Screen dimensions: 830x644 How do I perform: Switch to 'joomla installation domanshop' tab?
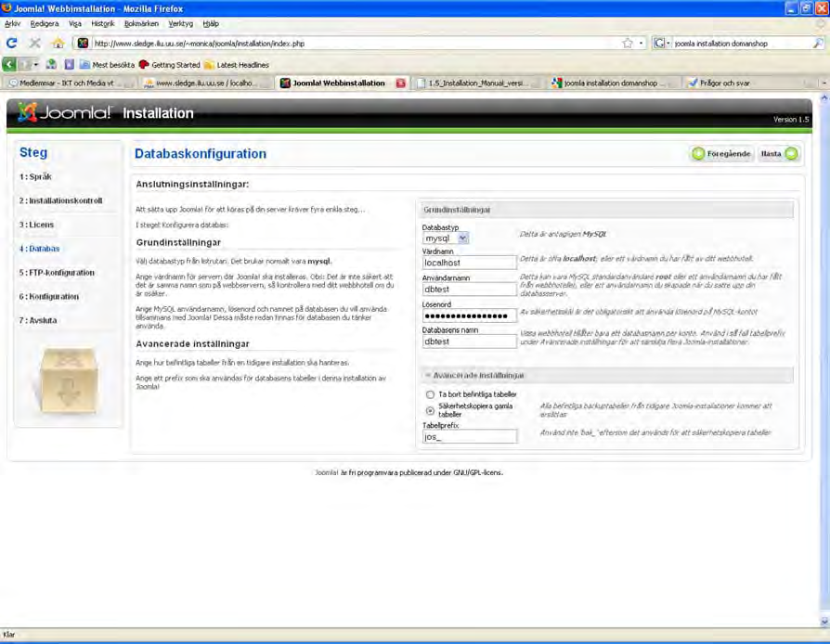(x=613, y=84)
